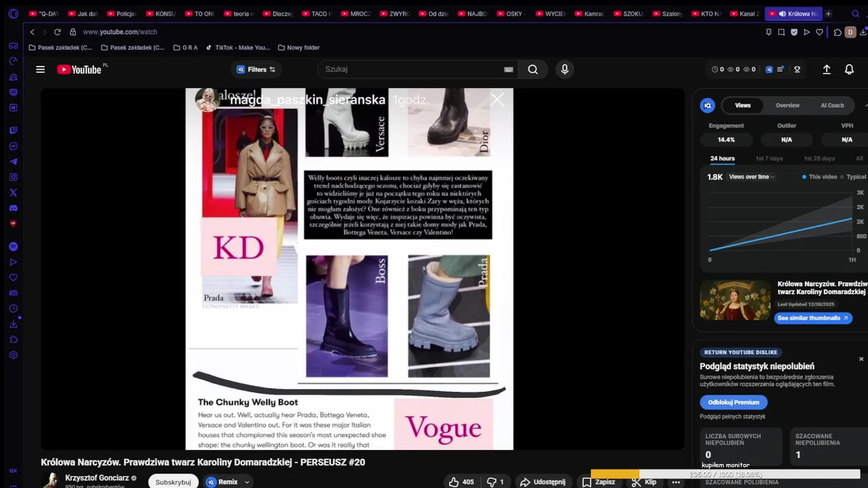Toggle This video legend in the views chart
This screenshot has width=868, height=488.
[x=819, y=177]
